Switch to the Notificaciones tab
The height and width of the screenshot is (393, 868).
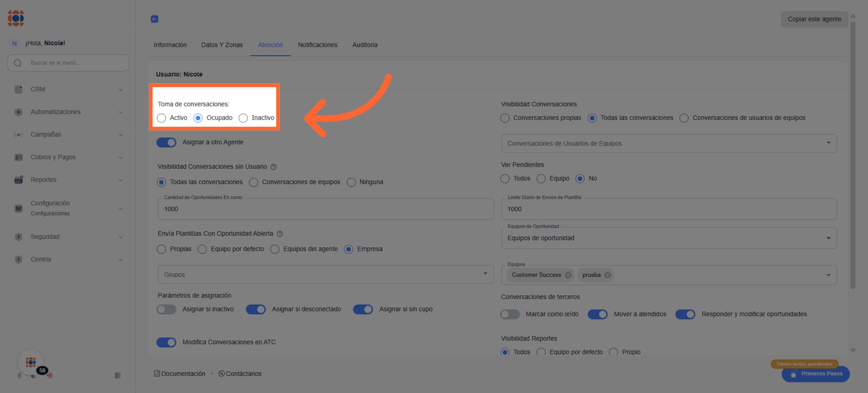318,45
